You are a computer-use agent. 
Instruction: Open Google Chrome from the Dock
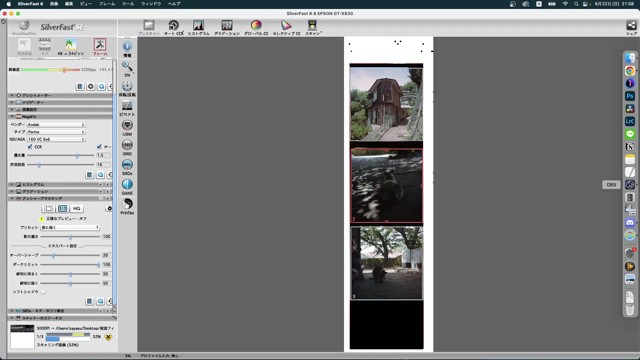pyautogui.click(x=630, y=71)
